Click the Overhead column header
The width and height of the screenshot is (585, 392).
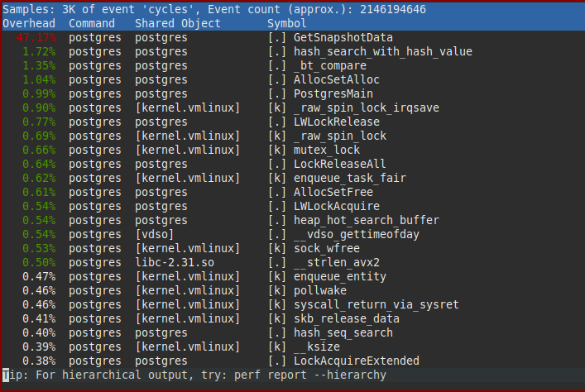pyautogui.click(x=29, y=23)
